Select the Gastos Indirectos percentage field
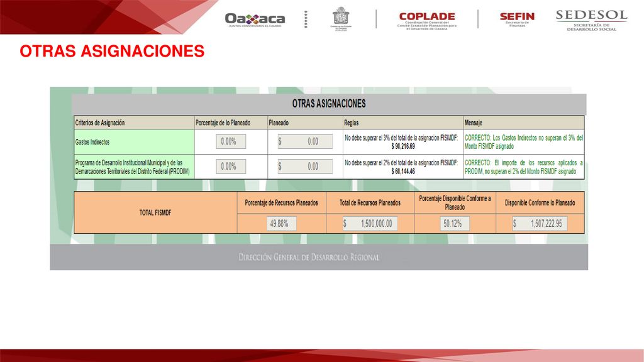This screenshot has height=362, width=644. point(231,141)
